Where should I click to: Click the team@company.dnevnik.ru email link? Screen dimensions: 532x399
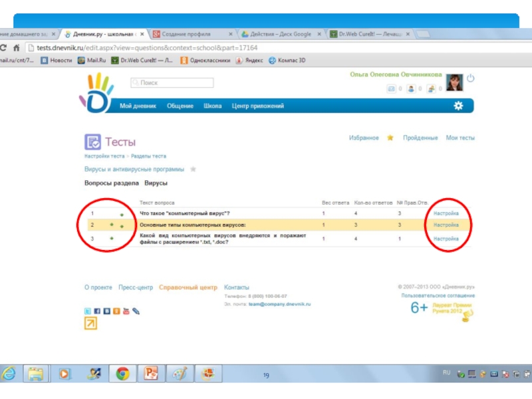[279, 304]
